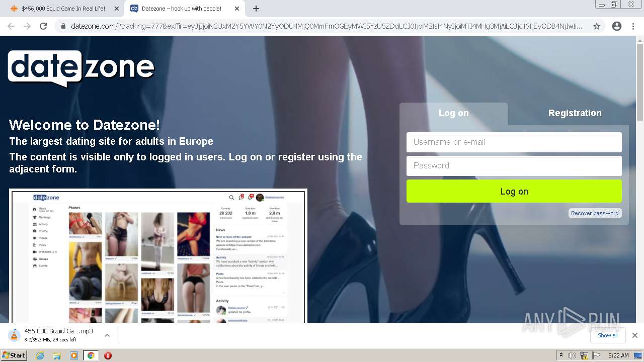Click the datezone.com address bar
This screenshot has width=644, height=362.
(327, 26)
